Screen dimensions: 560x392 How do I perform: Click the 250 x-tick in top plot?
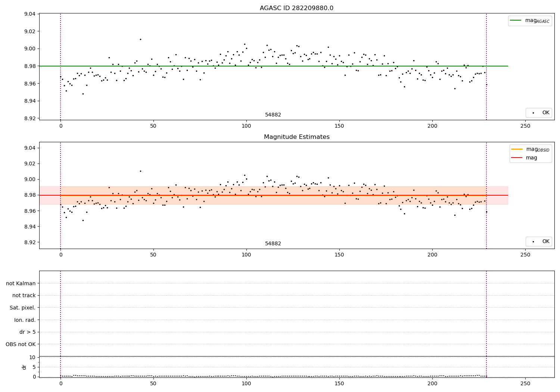click(525, 126)
